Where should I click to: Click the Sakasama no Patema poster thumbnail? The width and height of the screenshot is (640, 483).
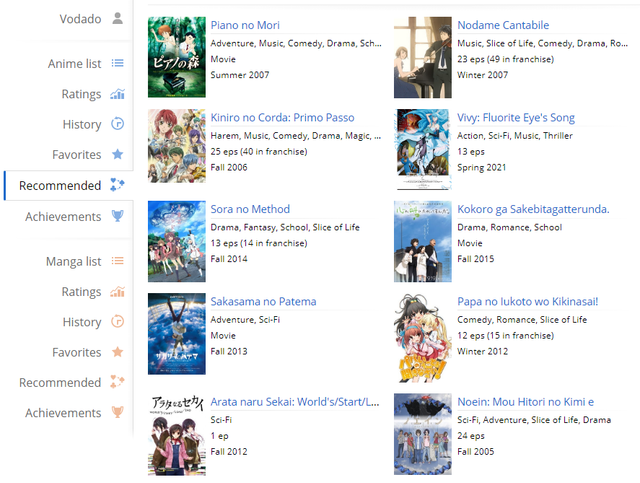177,334
